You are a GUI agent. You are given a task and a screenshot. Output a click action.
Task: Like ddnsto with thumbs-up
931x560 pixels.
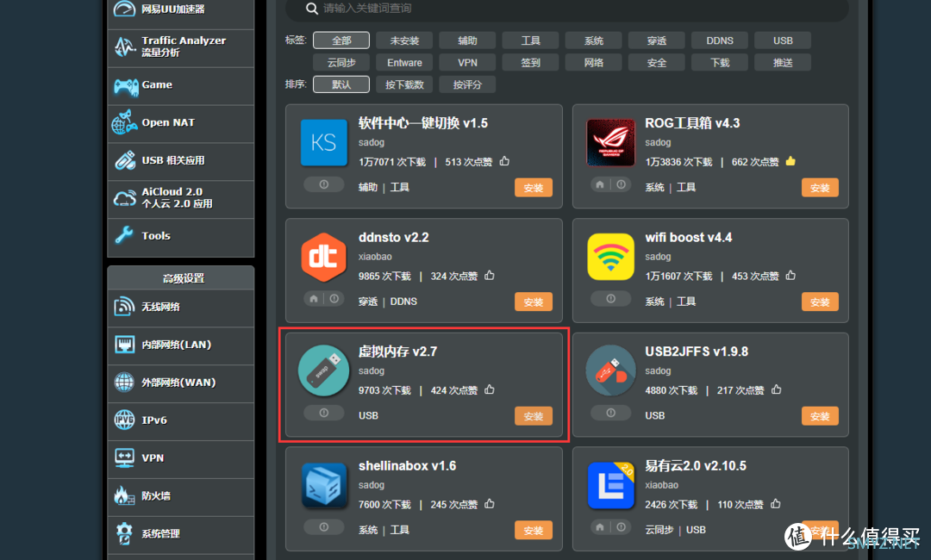490,275
